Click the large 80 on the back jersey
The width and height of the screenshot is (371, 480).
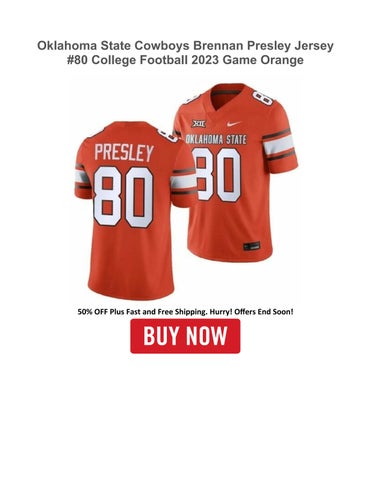pyautogui.click(x=123, y=197)
